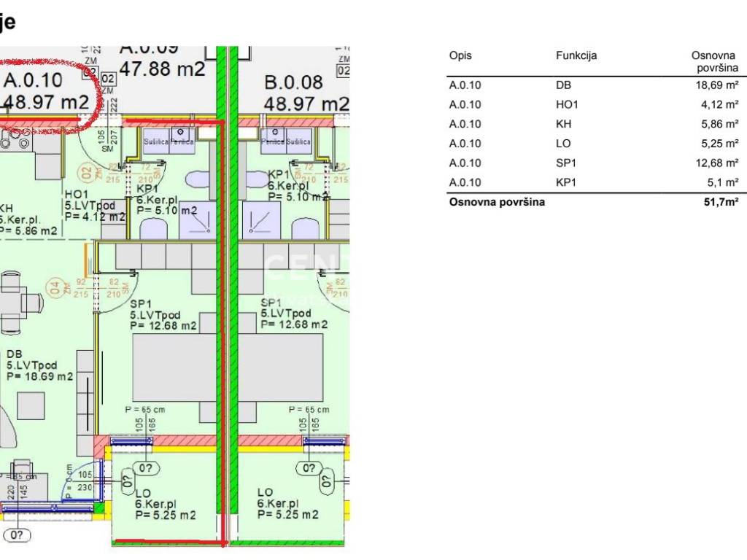The image size is (747, 560).
Task: Select the LO balcony label in right unit
Action: click(x=288, y=504)
